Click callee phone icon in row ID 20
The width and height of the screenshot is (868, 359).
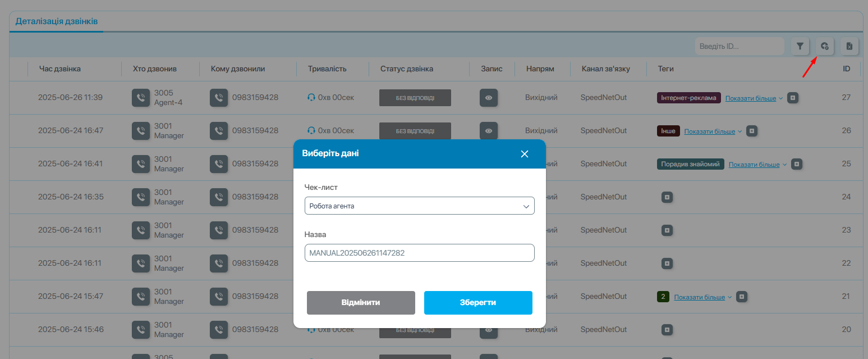click(219, 330)
